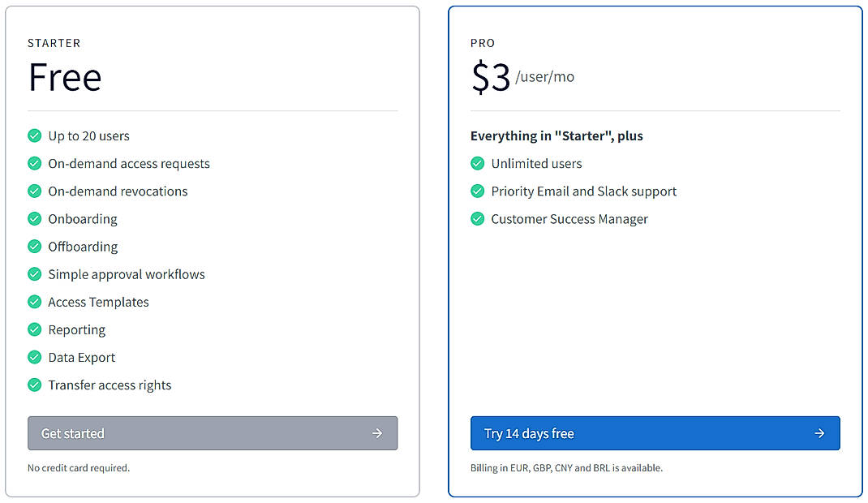Click the checkmark icon next to On-demand access requests
Viewport: 868px width, 503px height.
34,163
